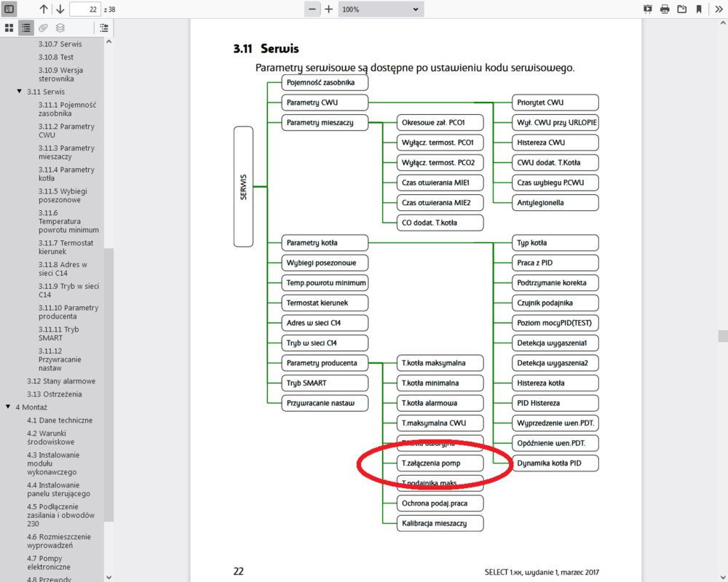Download the PDF file
This screenshot has height=582, width=728.
click(x=682, y=9)
